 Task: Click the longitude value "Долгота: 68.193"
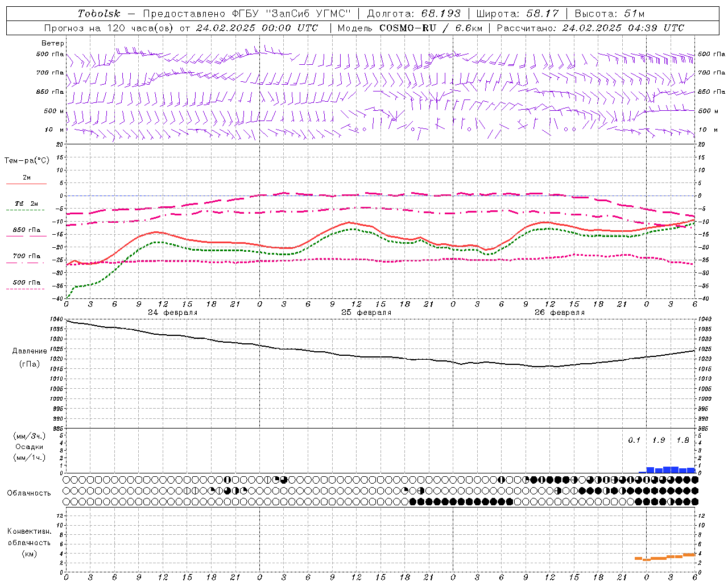coord(414,14)
